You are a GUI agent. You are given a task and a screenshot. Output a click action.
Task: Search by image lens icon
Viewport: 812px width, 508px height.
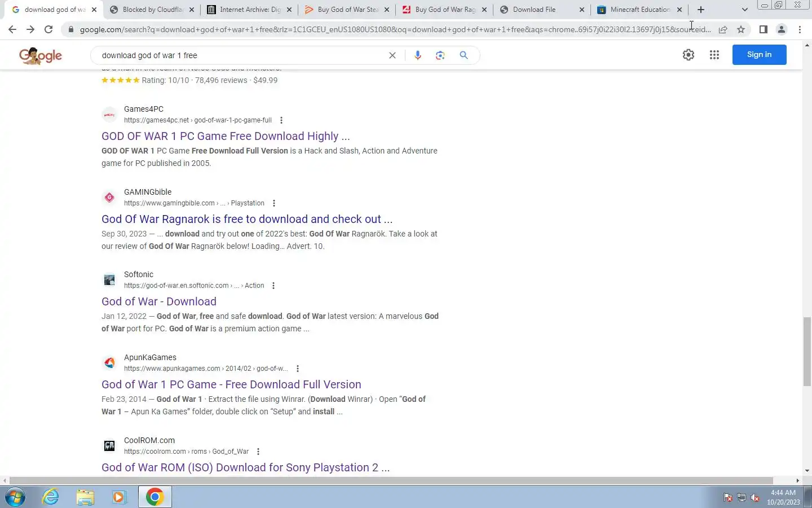coord(440,55)
